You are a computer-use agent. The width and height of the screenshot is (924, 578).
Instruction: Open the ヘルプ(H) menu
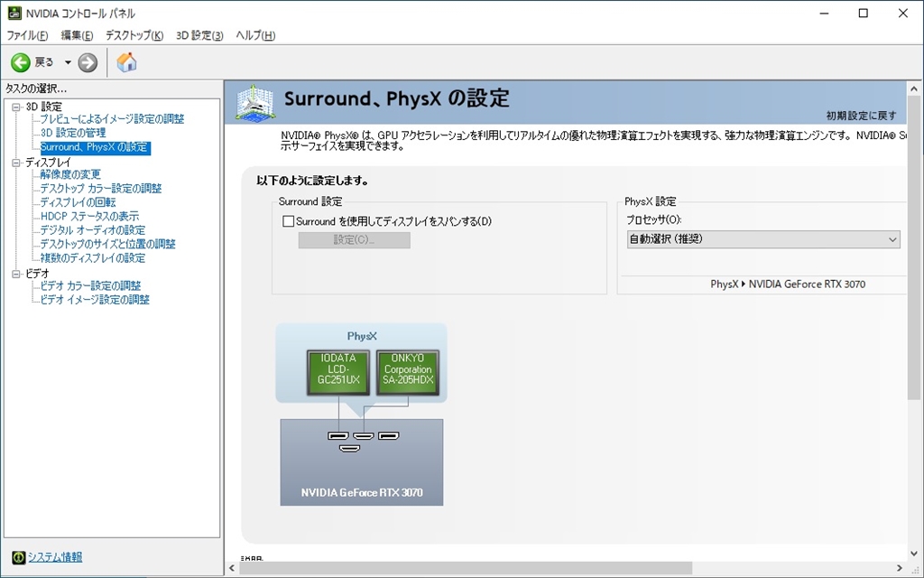pyautogui.click(x=255, y=35)
